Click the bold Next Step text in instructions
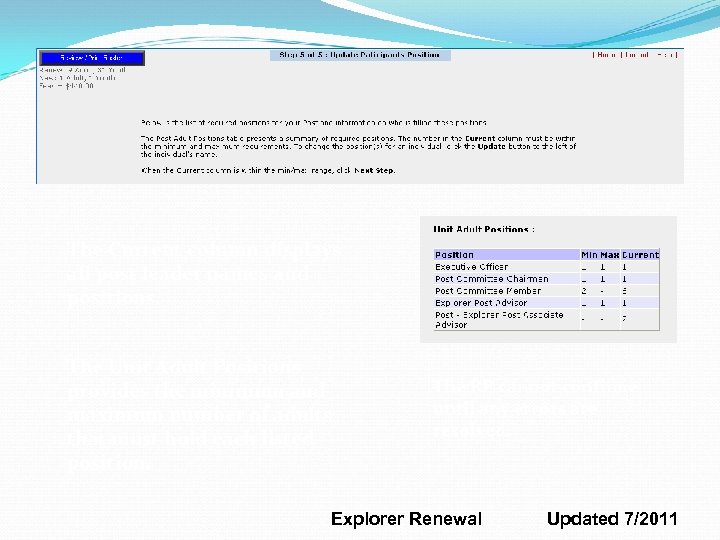Image resolution: width=720 pixels, height=540 pixels. 374,170
